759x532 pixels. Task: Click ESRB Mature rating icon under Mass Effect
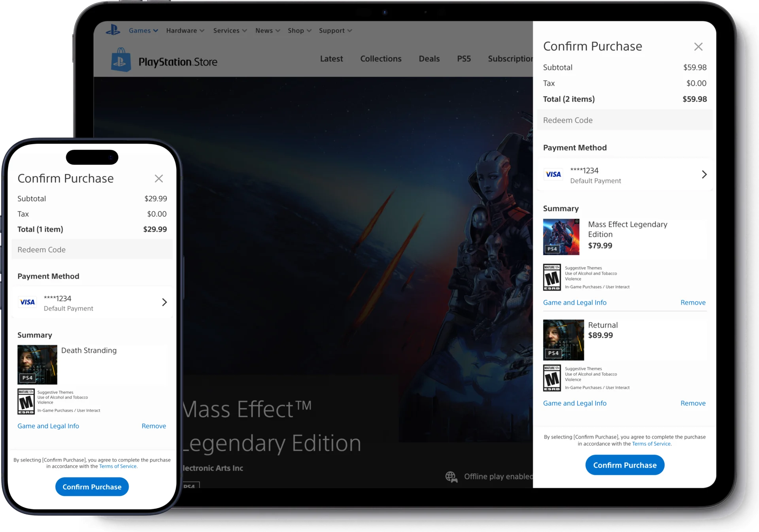[x=552, y=277]
